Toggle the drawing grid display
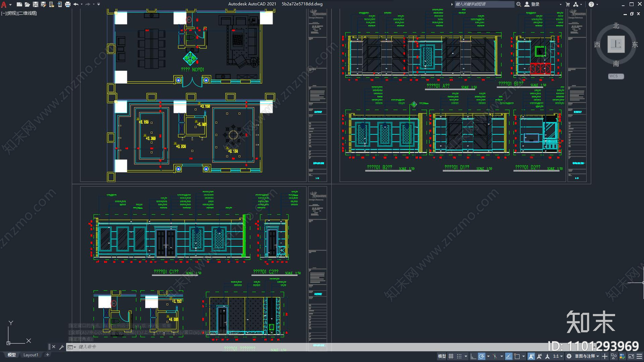 (x=451, y=356)
